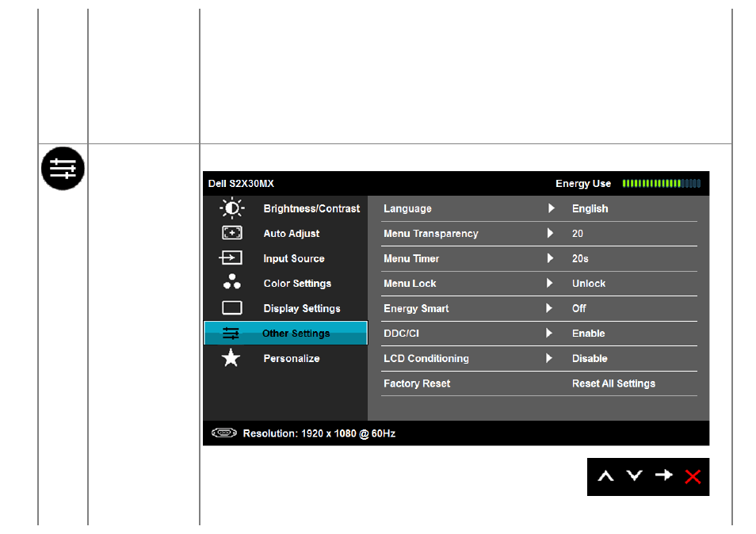Click the red X exit button
756x534 pixels.
[x=693, y=477]
